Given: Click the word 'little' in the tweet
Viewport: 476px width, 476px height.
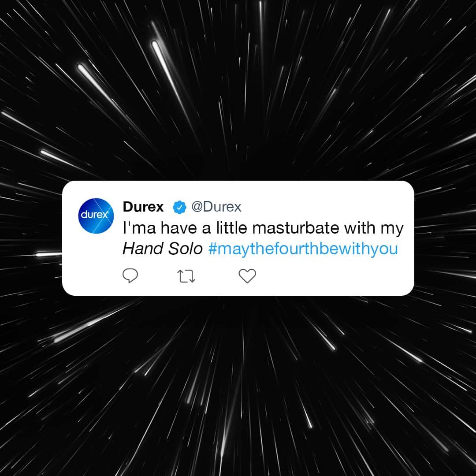Looking at the screenshot, I should [x=231, y=228].
